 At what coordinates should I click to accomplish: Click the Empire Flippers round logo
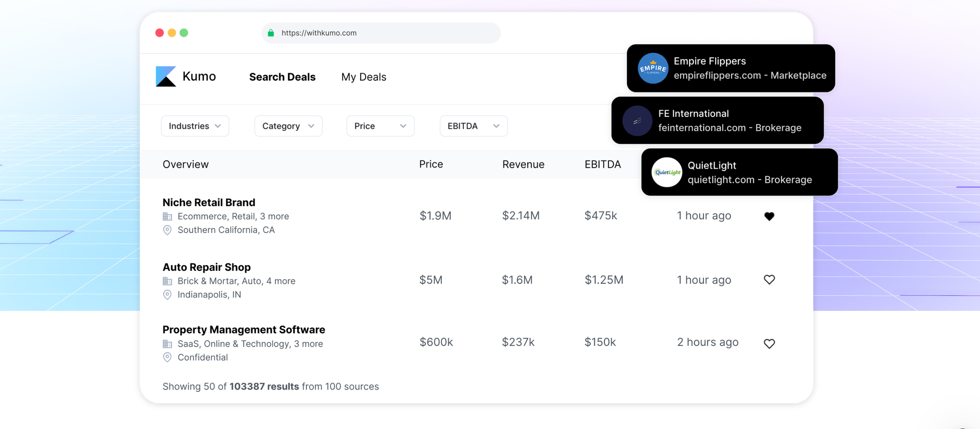(653, 68)
